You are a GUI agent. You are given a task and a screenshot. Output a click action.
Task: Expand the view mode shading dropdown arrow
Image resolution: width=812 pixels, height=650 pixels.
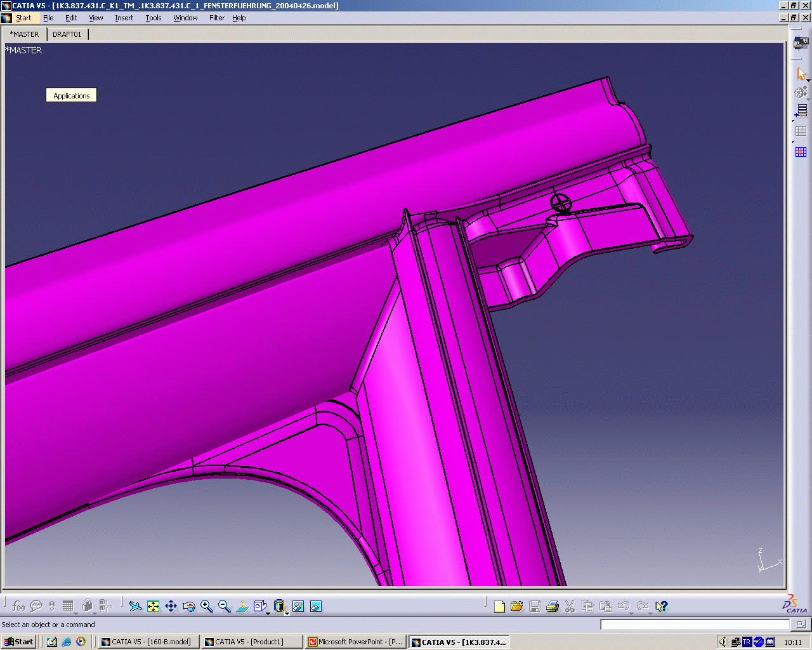[x=287, y=614]
